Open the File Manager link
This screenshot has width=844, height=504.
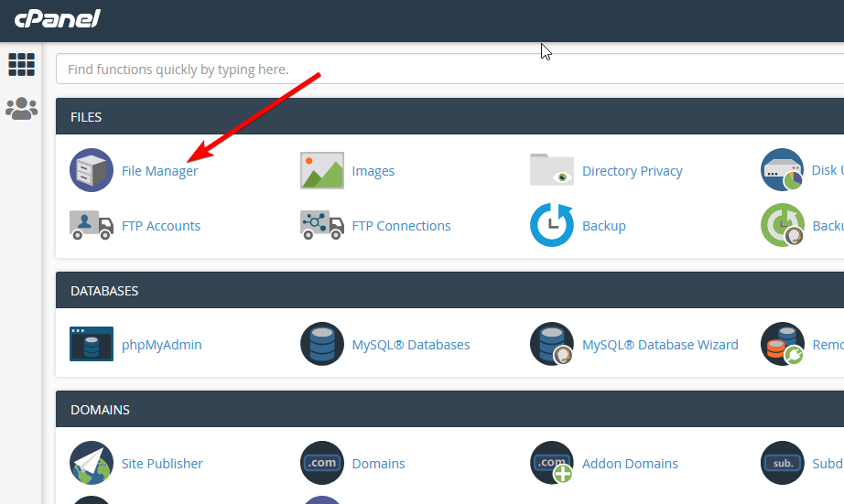[x=160, y=171]
